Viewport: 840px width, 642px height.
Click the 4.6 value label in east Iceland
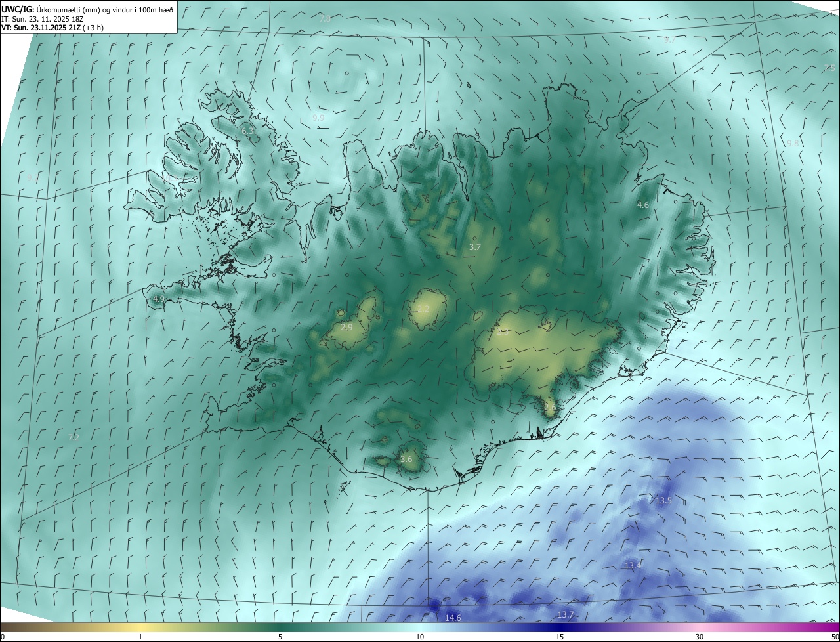click(643, 205)
